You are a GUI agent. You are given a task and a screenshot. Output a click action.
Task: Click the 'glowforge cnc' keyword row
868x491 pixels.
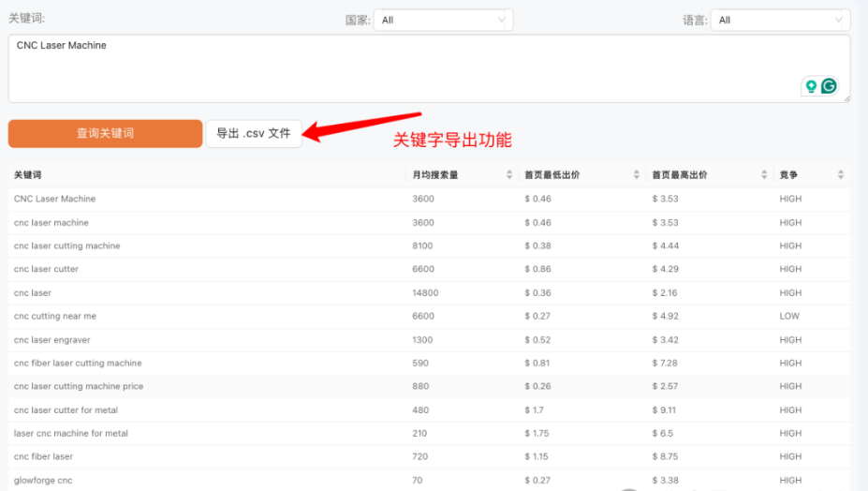[x=43, y=480]
